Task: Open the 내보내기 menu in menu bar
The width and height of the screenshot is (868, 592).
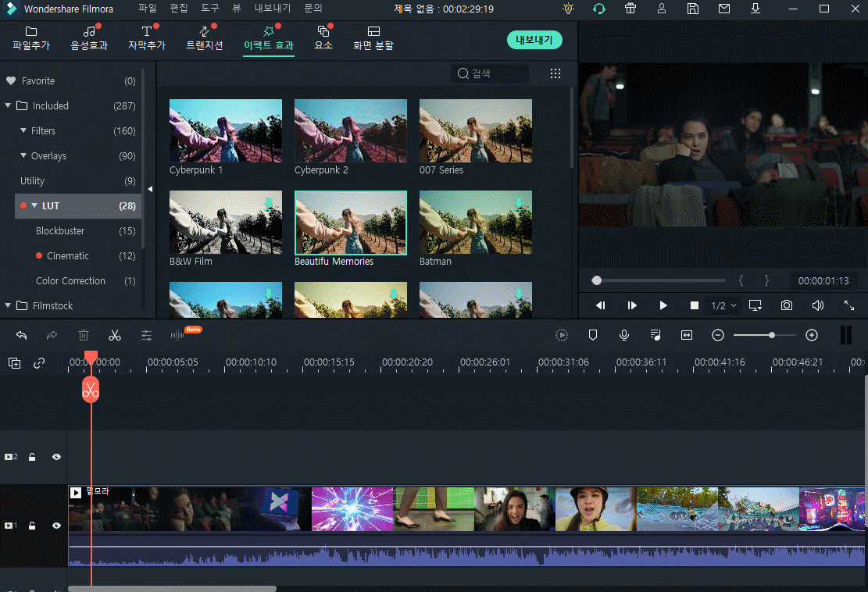Action: coord(273,9)
